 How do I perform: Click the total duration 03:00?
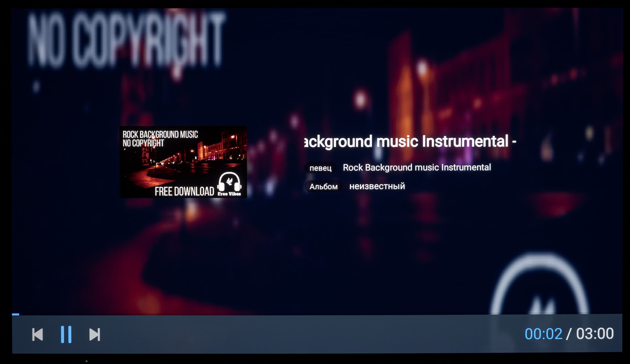point(595,334)
